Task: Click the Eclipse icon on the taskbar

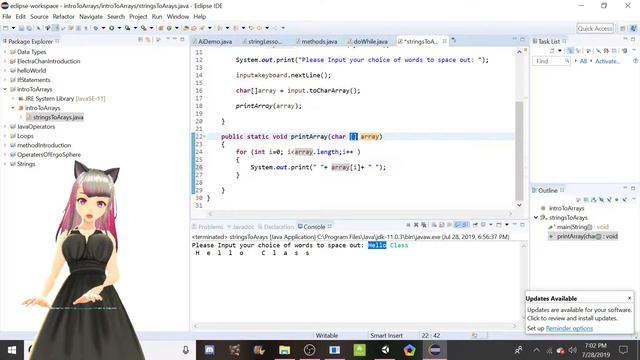Action: coord(435,350)
